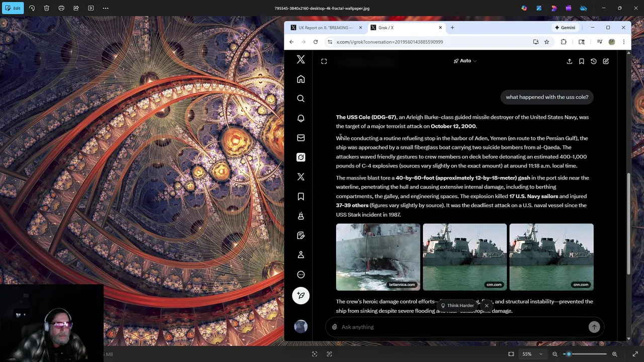Rotate image in Photos toolbar
The height and width of the screenshot is (362, 644).
click(32, 8)
